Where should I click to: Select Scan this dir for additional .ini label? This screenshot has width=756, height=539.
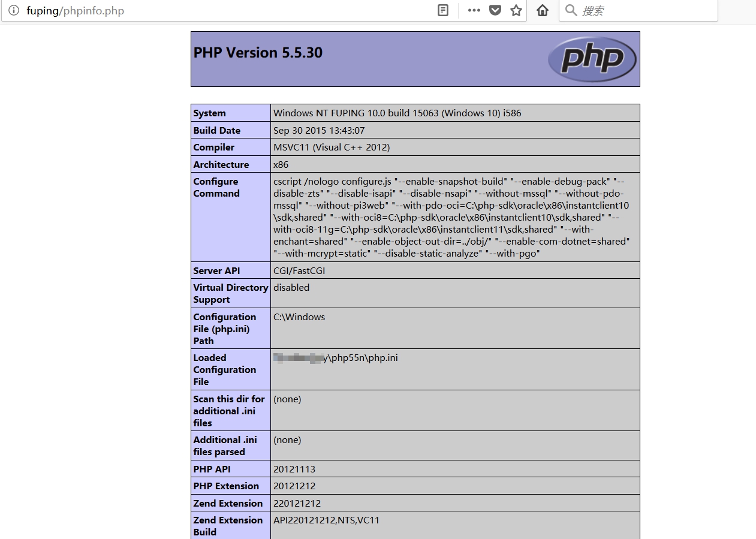click(x=228, y=411)
